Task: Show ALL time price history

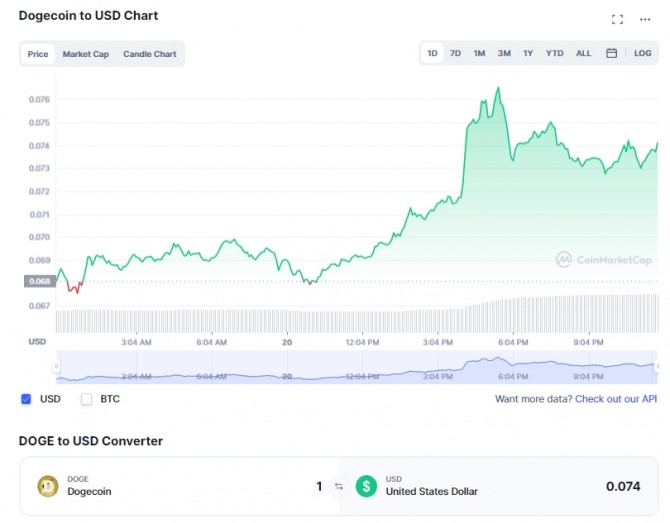Action: [x=583, y=54]
